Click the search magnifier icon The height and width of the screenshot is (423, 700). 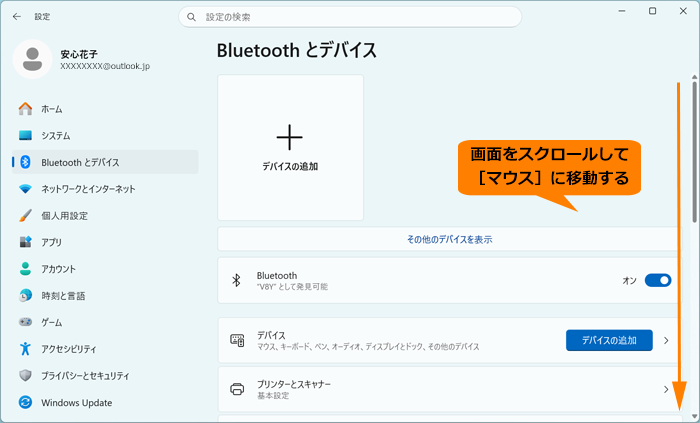pos(192,17)
